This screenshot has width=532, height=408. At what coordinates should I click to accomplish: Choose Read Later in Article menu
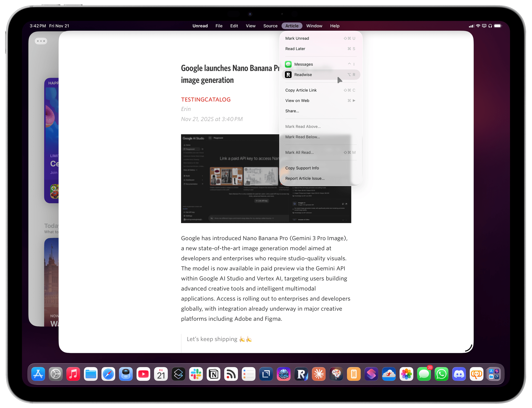[x=295, y=49]
